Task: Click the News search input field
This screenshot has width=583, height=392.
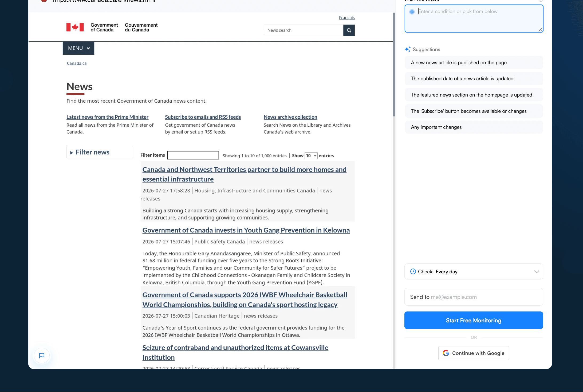Action: [304, 30]
